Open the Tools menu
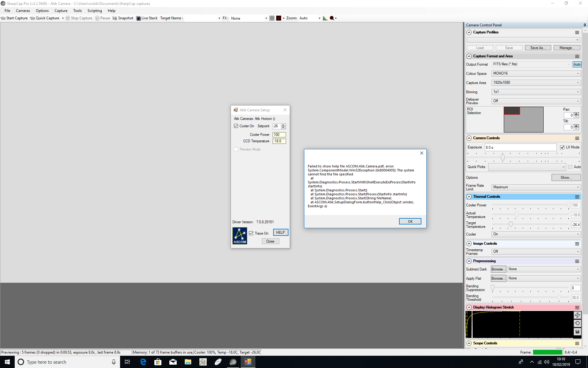This screenshot has width=588, height=368. (x=77, y=11)
